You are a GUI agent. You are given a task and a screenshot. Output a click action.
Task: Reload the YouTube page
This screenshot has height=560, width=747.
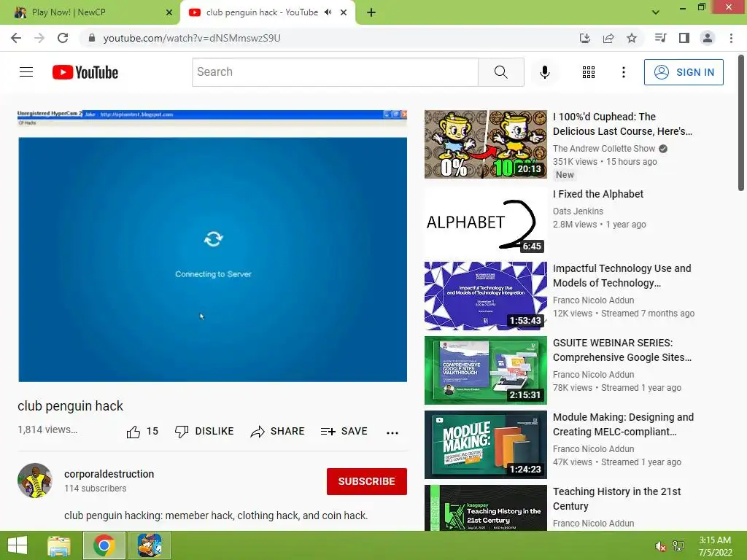63,38
